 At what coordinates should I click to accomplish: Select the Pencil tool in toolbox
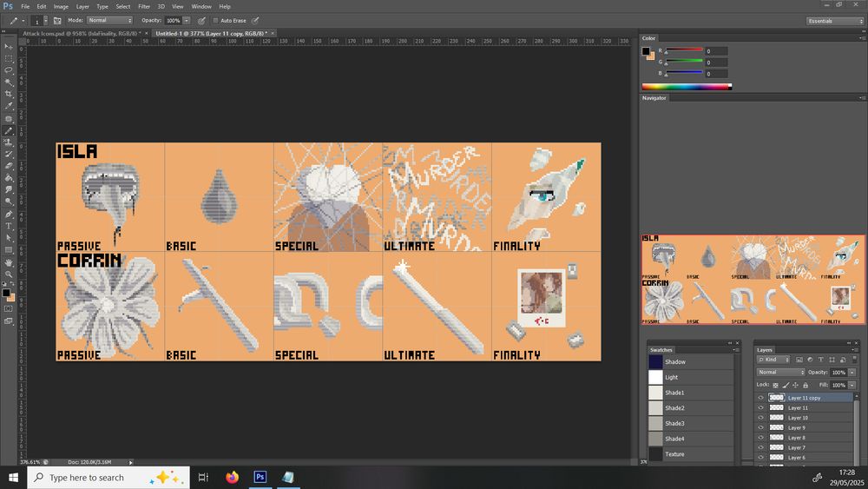[x=9, y=130]
